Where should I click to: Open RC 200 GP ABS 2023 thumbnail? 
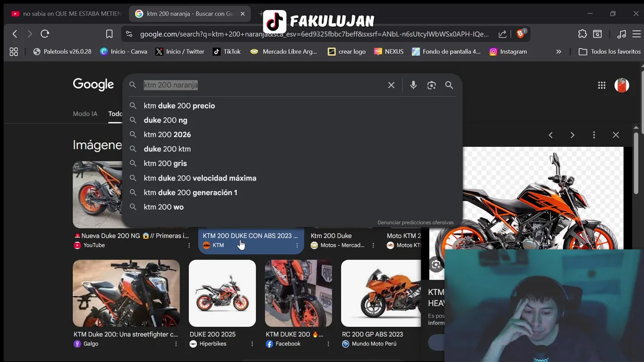pyautogui.click(x=381, y=293)
